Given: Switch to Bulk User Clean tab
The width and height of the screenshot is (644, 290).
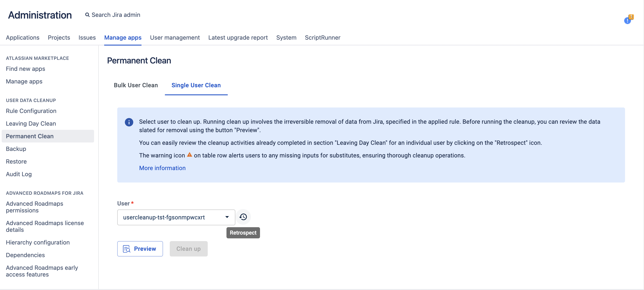Looking at the screenshot, I should (136, 85).
